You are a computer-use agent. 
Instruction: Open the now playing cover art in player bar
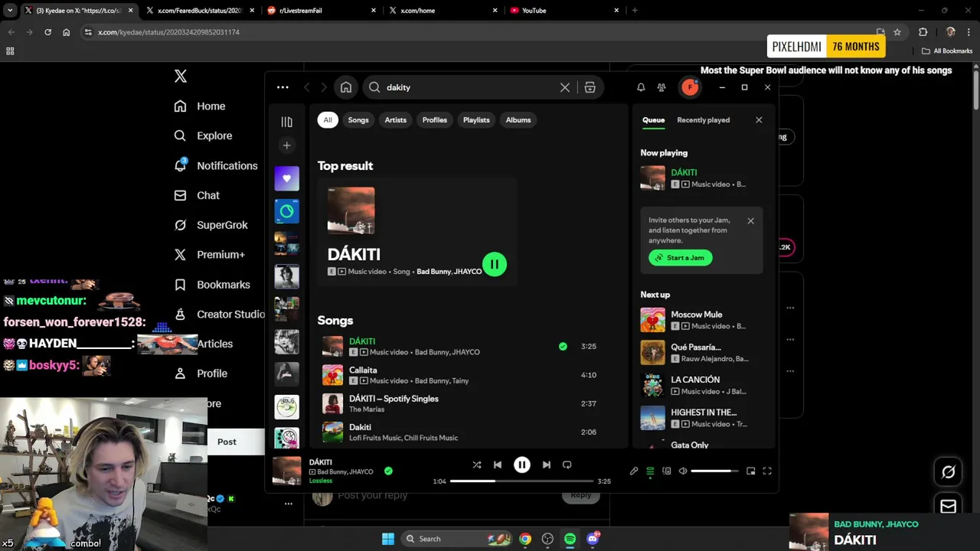pyautogui.click(x=287, y=471)
